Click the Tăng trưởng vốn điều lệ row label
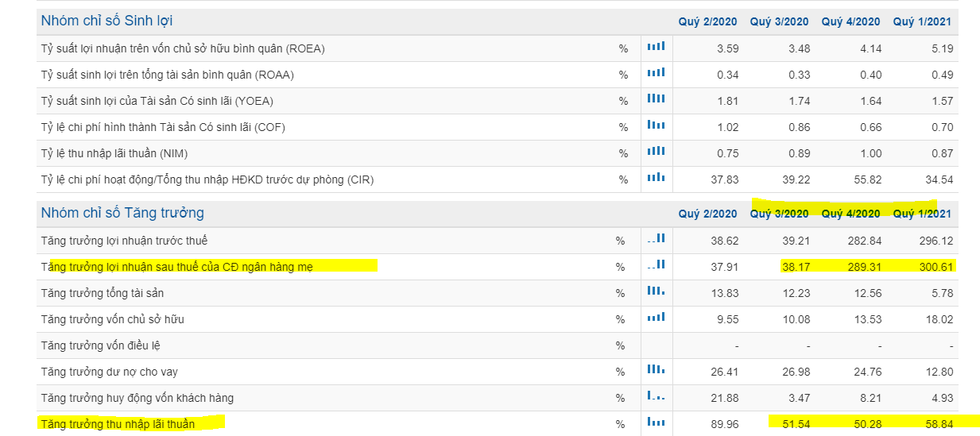980x436 pixels. [99, 345]
